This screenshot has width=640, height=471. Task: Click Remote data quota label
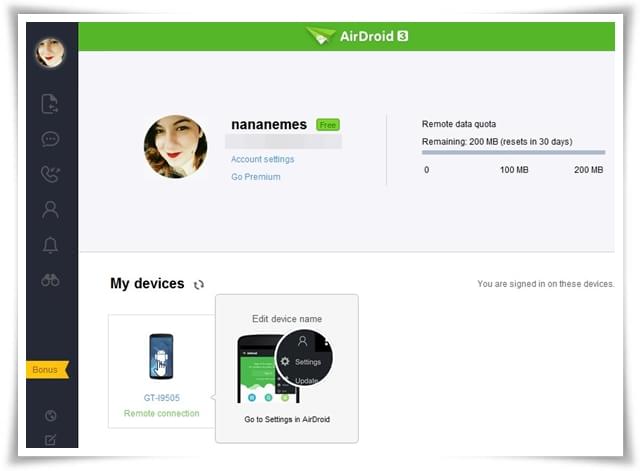click(459, 124)
